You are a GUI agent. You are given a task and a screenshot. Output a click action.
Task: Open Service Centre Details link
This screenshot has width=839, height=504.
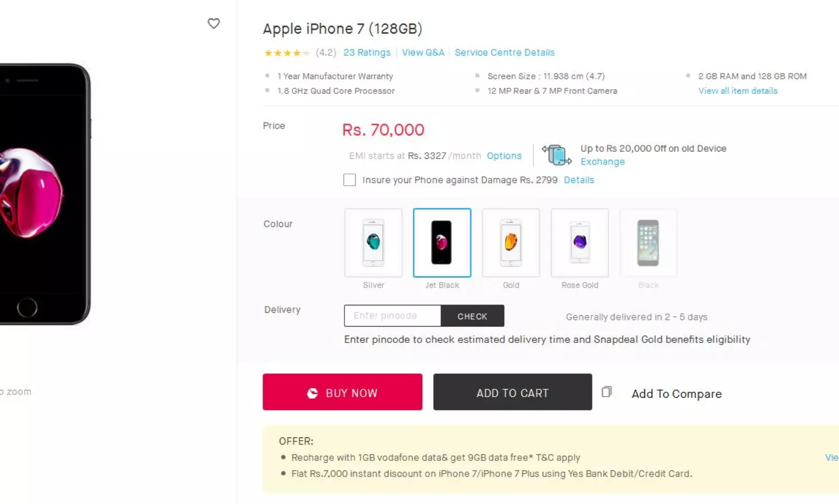point(505,53)
